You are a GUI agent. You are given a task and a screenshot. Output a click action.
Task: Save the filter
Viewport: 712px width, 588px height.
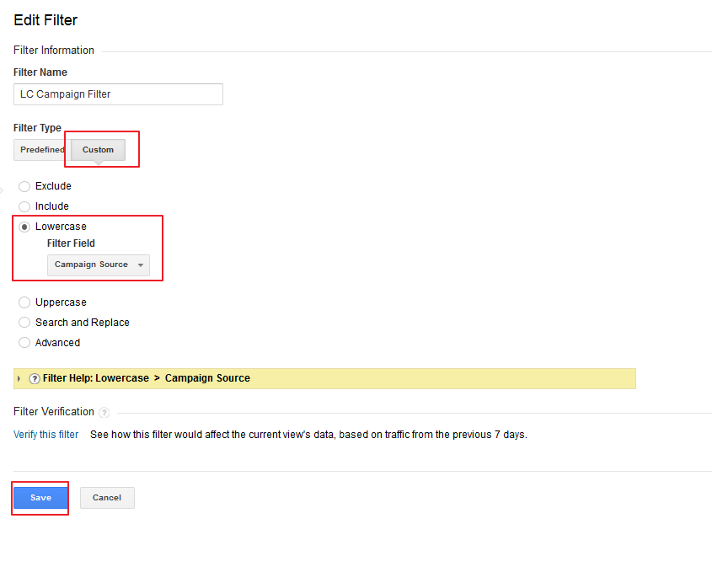40,498
